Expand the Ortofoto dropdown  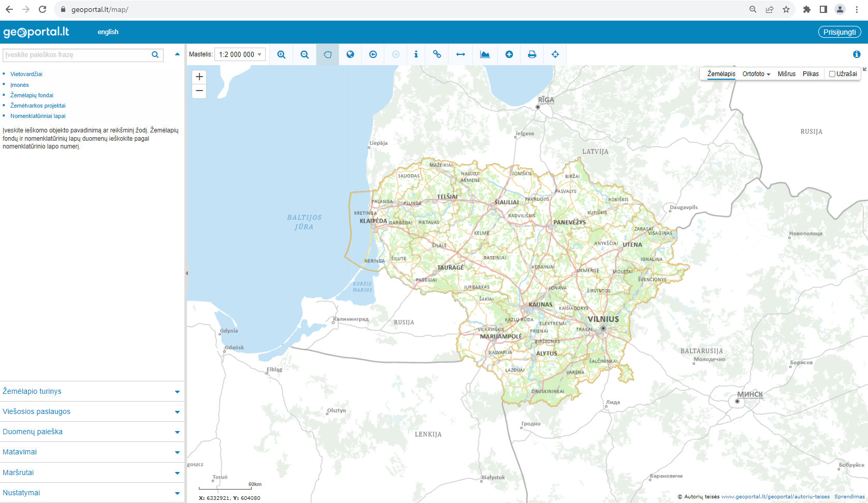pos(756,73)
